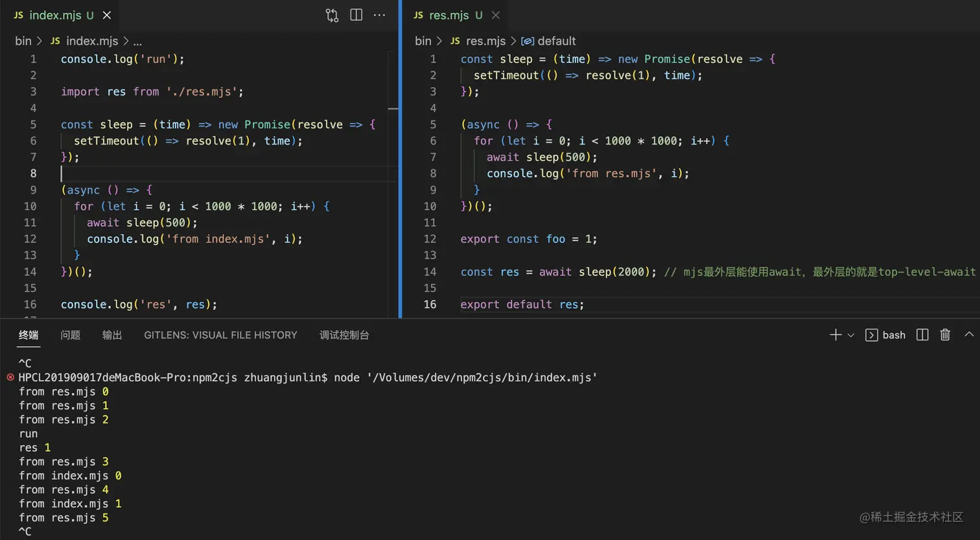This screenshot has height=540, width=980.
Task: Select the bash terminal label
Action: pos(893,335)
